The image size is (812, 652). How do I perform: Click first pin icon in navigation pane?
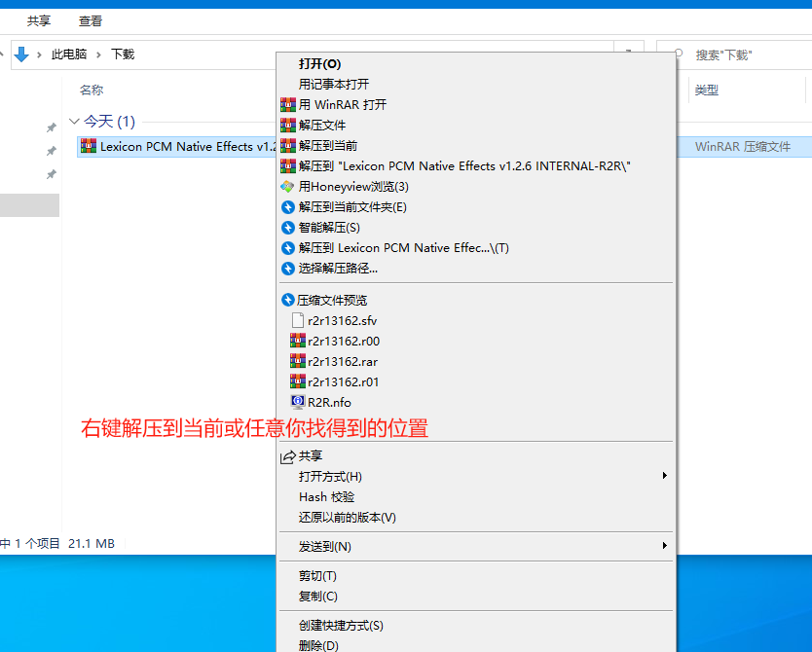(x=52, y=127)
